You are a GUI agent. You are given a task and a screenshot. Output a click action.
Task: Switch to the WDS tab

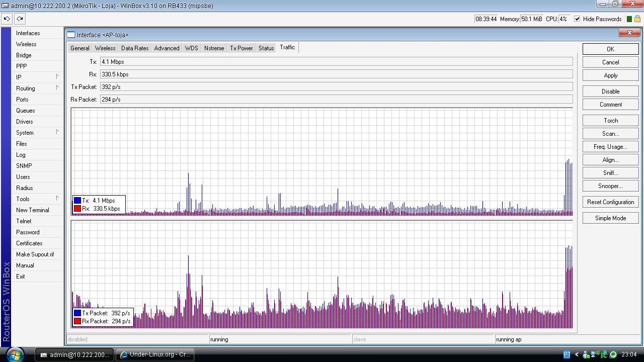[191, 48]
